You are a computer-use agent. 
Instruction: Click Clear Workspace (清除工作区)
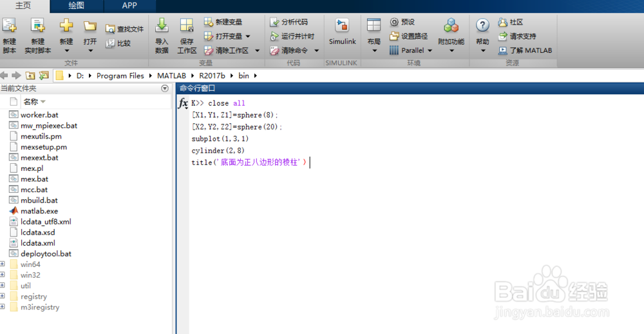click(227, 50)
